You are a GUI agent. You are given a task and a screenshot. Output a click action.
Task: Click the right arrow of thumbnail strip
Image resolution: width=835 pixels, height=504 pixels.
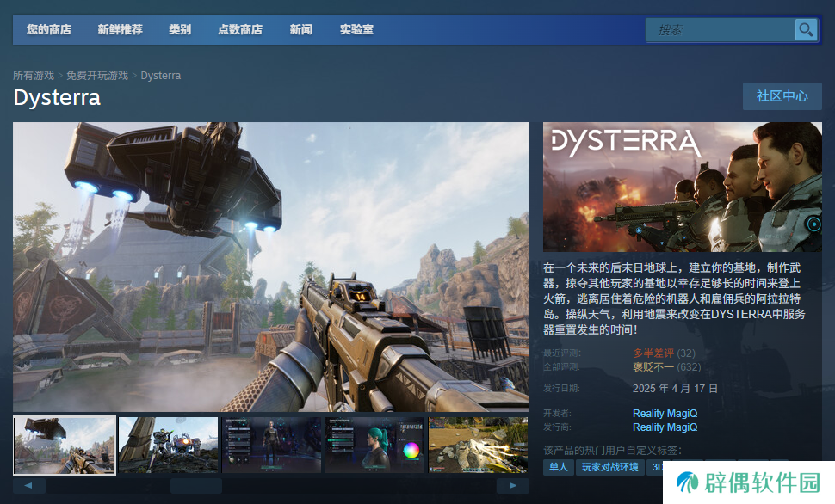pyautogui.click(x=513, y=485)
